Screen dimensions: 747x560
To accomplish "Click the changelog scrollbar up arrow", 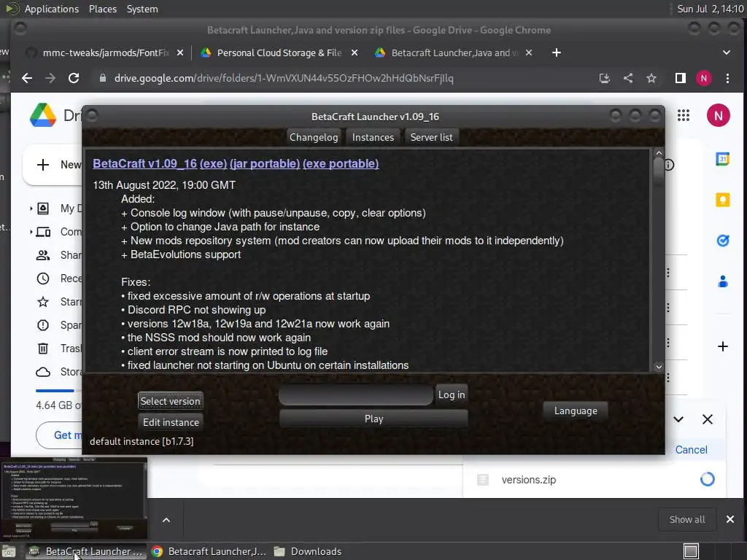I will [x=659, y=153].
